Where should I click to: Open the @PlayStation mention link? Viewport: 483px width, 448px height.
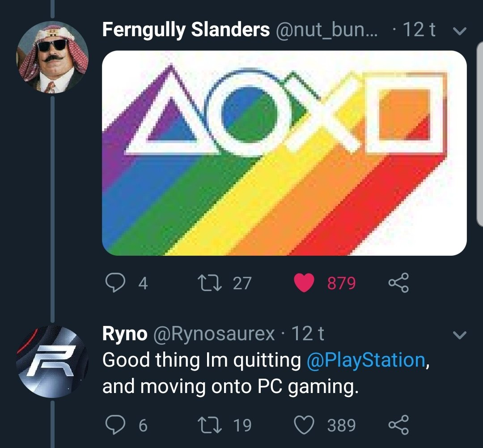pyautogui.click(x=366, y=360)
